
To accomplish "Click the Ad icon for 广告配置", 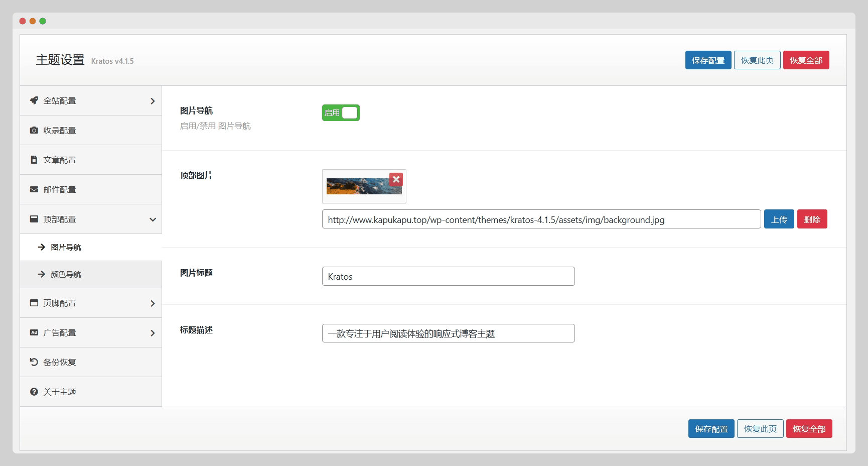I will tap(34, 332).
